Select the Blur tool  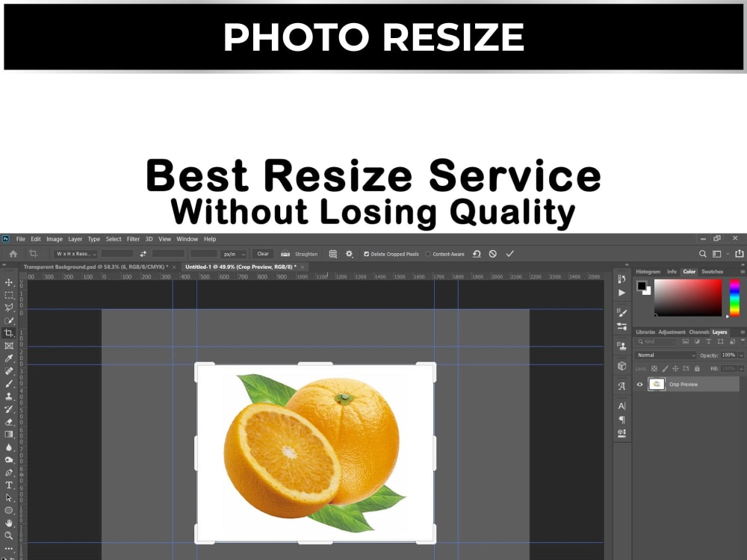[x=8, y=447]
